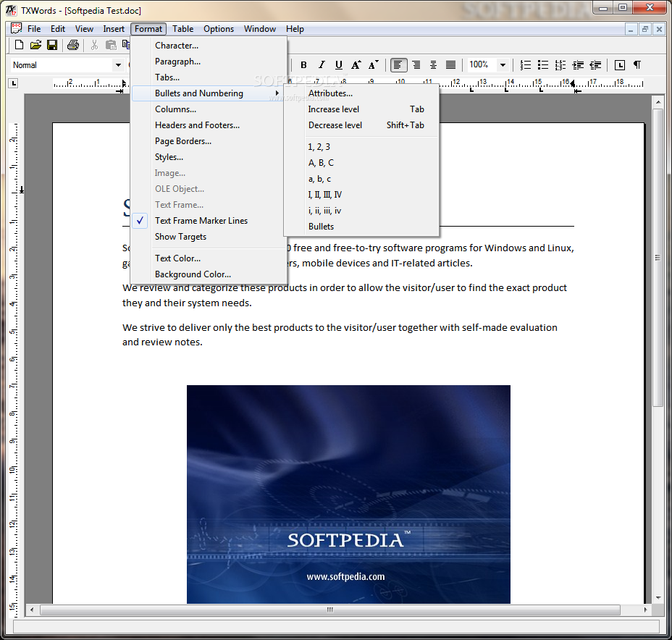Create a new document with the blank page icon
The height and width of the screenshot is (640, 672).
point(19,45)
